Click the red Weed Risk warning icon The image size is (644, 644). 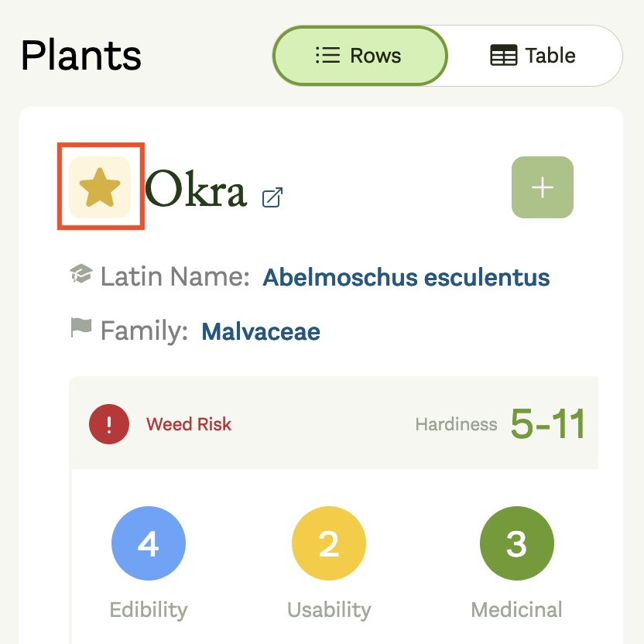pyautogui.click(x=109, y=424)
